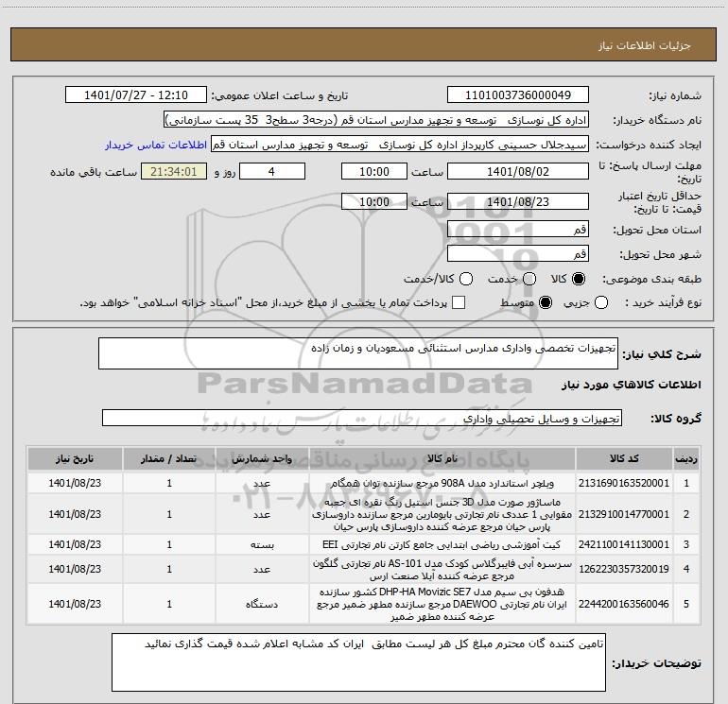
Task: Click the delivery city field قم
Action: click(x=518, y=254)
